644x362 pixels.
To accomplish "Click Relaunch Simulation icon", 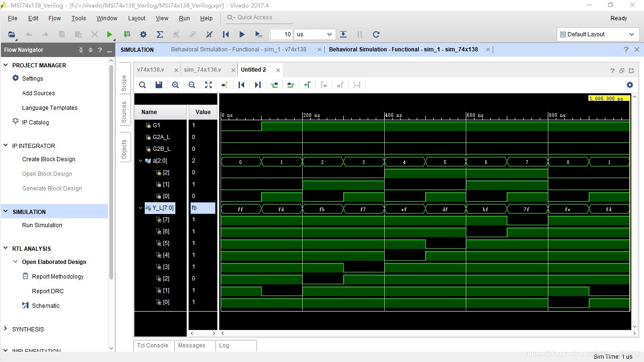I will coord(376,34).
